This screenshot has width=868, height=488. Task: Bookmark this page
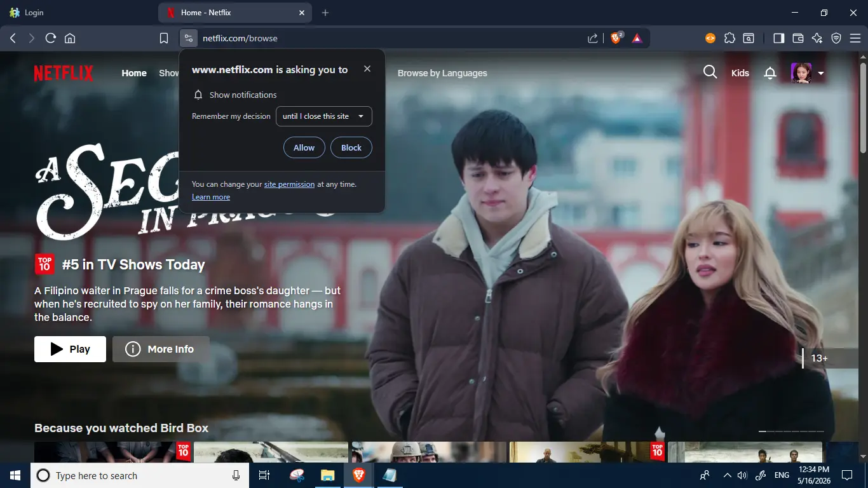pyautogui.click(x=164, y=38)
